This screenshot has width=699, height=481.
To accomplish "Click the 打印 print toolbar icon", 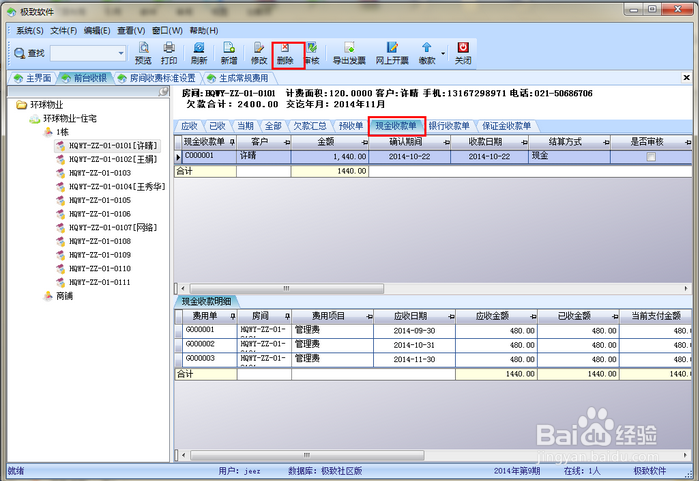I will (x=169, y=48).
